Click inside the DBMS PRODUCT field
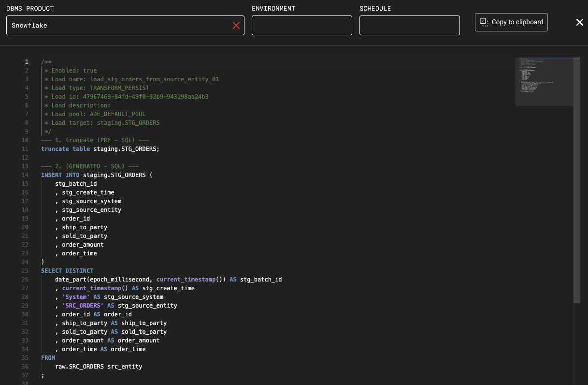 pyautogui.click(x=97, y=25)
